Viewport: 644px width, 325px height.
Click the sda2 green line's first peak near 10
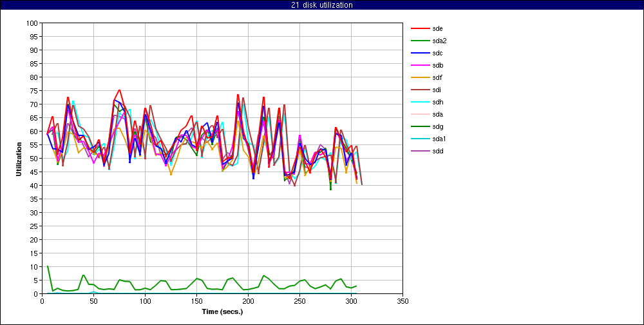click(48, 266)
